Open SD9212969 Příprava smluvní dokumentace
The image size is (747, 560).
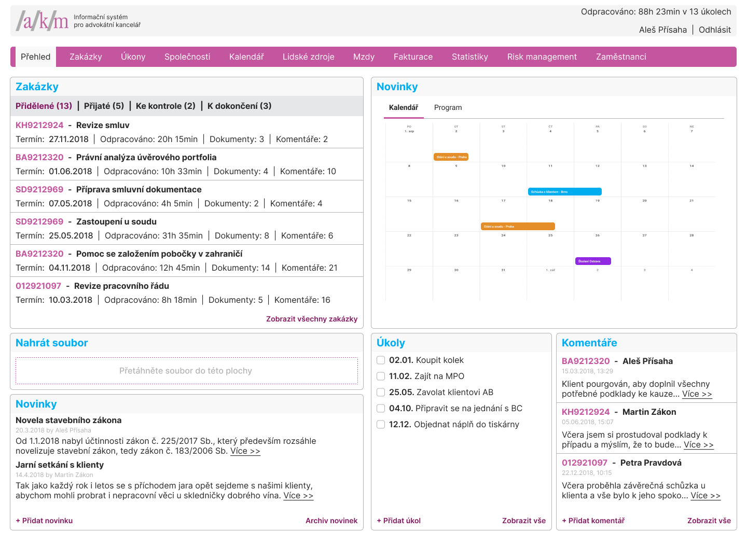click(108, 190)
